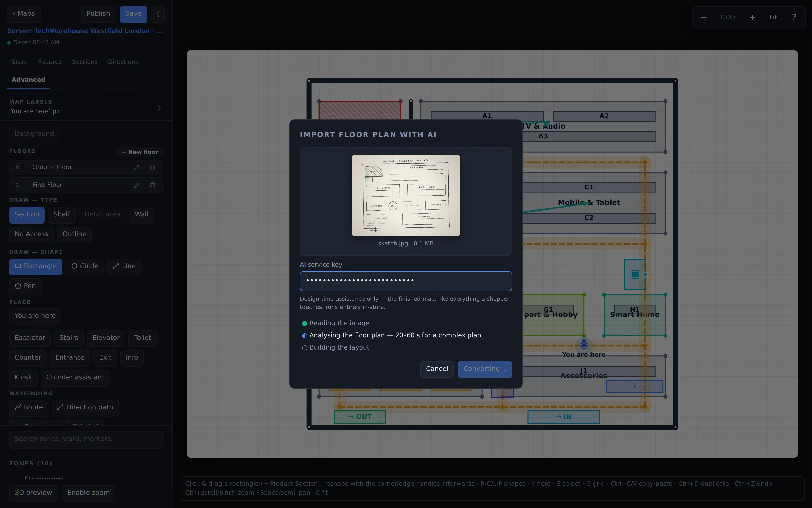Screen dimensions: 812x508
Task: Select the Rectangle shape tool
Action: pyautogui.click(x=36, y=266)
